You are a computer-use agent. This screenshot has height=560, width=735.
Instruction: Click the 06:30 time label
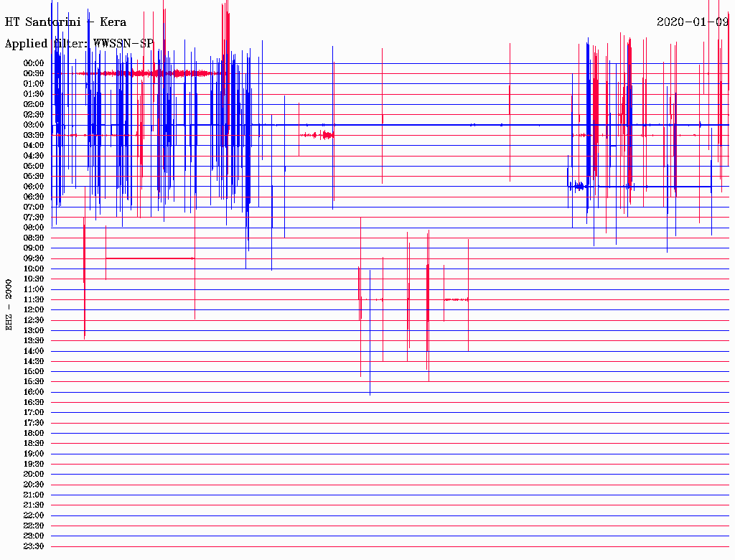(x=34, y=197)
